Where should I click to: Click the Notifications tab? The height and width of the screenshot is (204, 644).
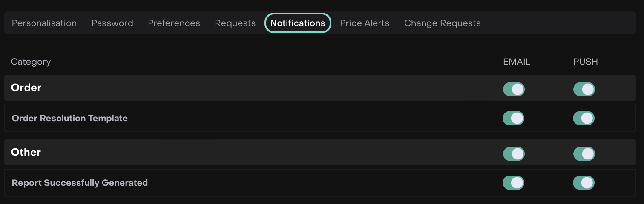[x=298, y=23]
